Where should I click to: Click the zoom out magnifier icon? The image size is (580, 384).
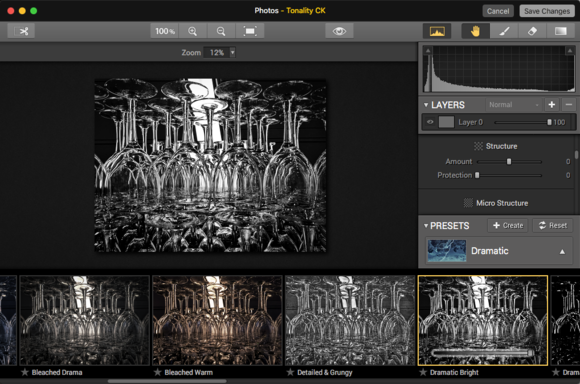click(221, 31)
